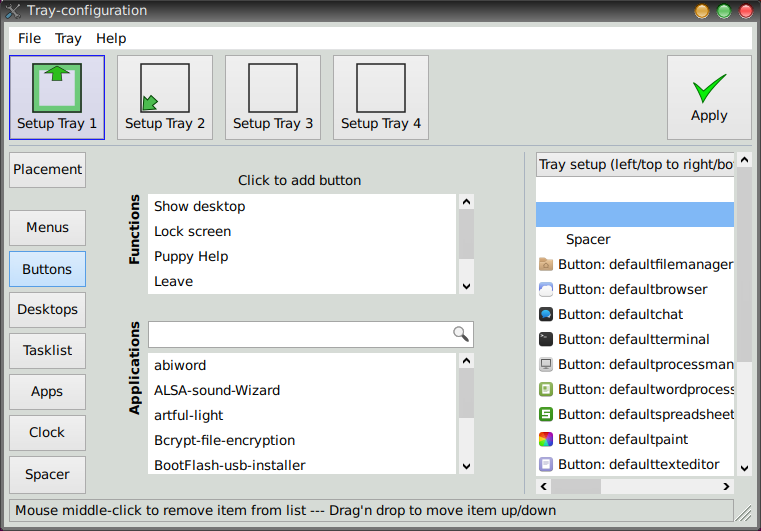
Task: Apply tray configuration with green checkmark
Action: pyautogui.click(x=709, y=98)
